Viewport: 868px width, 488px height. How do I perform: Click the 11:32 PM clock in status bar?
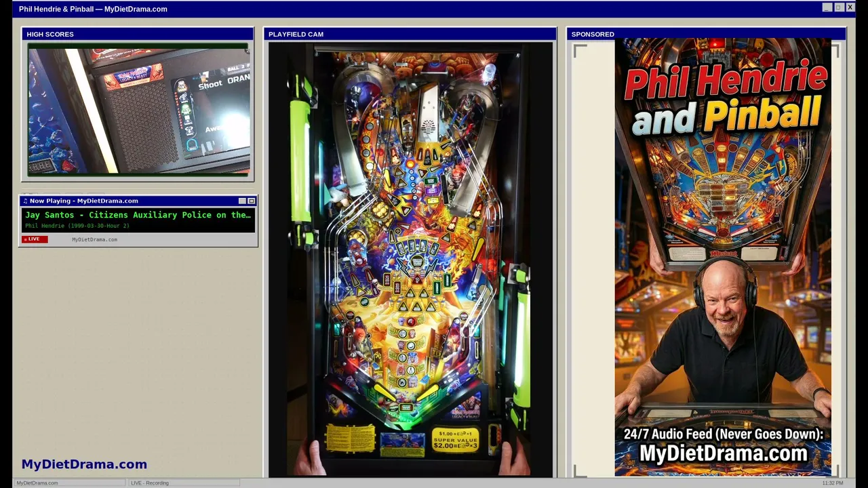(833, 483)
